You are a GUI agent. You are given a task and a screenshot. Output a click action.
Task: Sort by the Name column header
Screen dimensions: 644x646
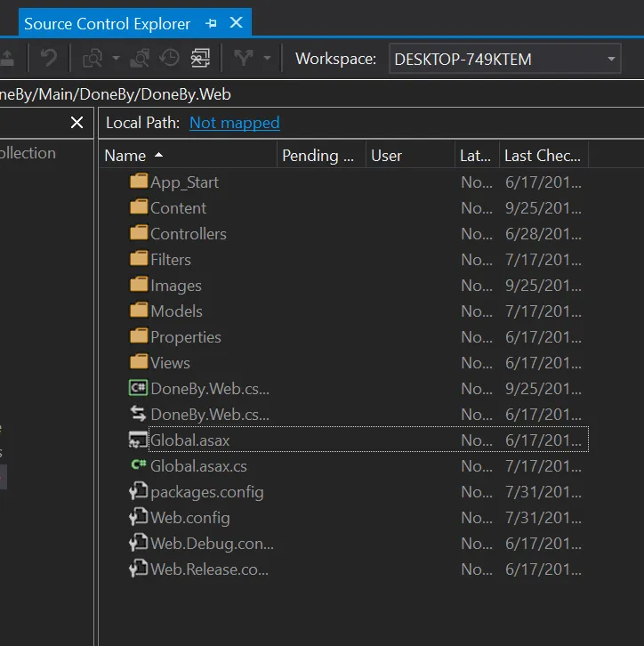click(125, 156)
